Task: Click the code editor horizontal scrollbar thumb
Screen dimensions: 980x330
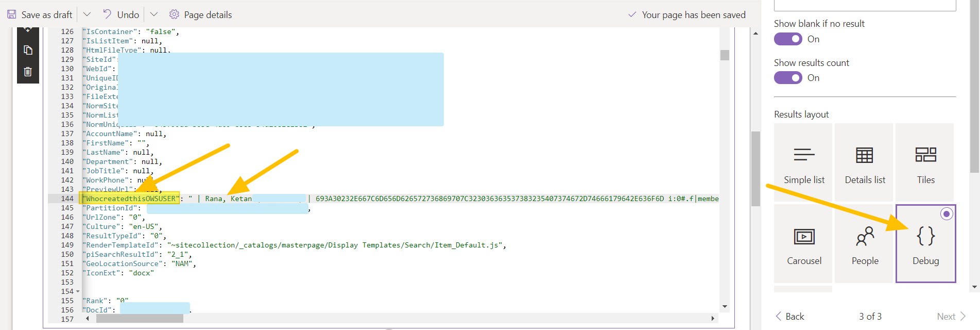Action: [140, 319]
